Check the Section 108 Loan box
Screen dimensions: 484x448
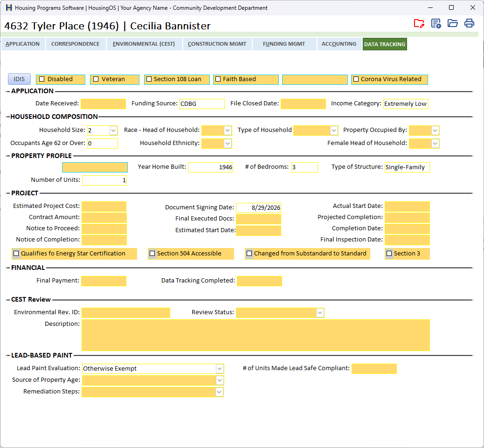point(149,79)
